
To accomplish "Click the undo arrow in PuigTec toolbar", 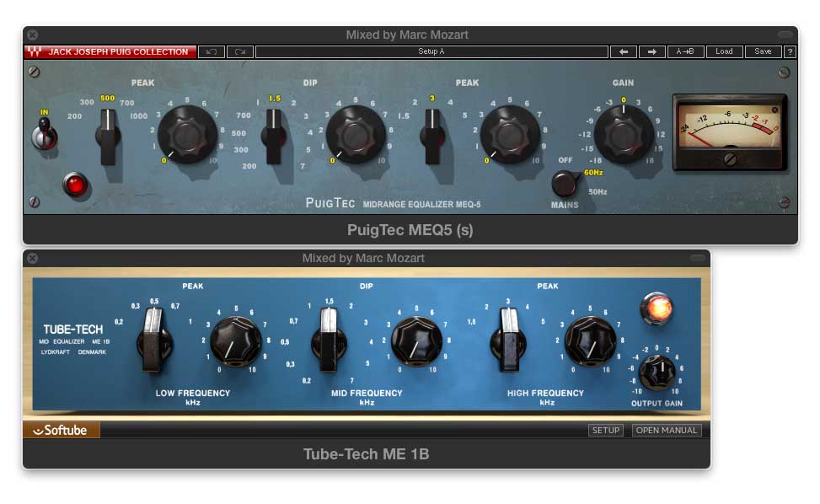I will pos(212,51).
